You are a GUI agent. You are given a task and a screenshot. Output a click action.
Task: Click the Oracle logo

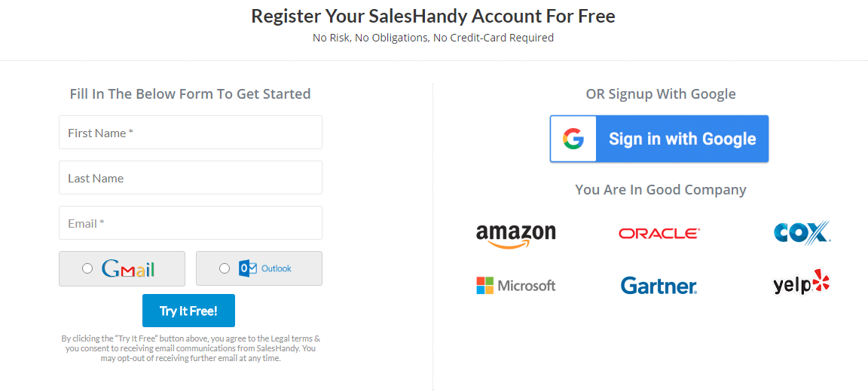tap(659, 234)
